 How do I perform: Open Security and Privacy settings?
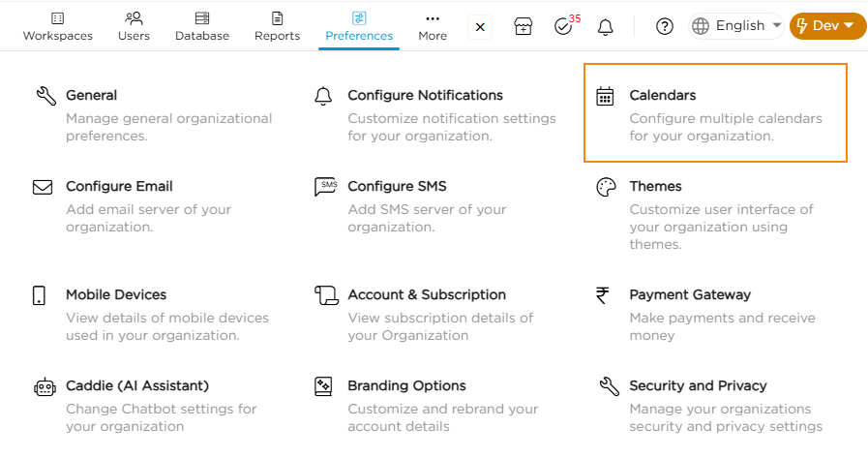[697, 385]
